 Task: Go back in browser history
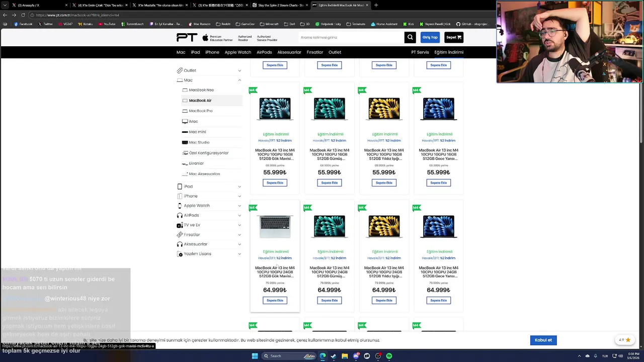[x=5, y=15]
